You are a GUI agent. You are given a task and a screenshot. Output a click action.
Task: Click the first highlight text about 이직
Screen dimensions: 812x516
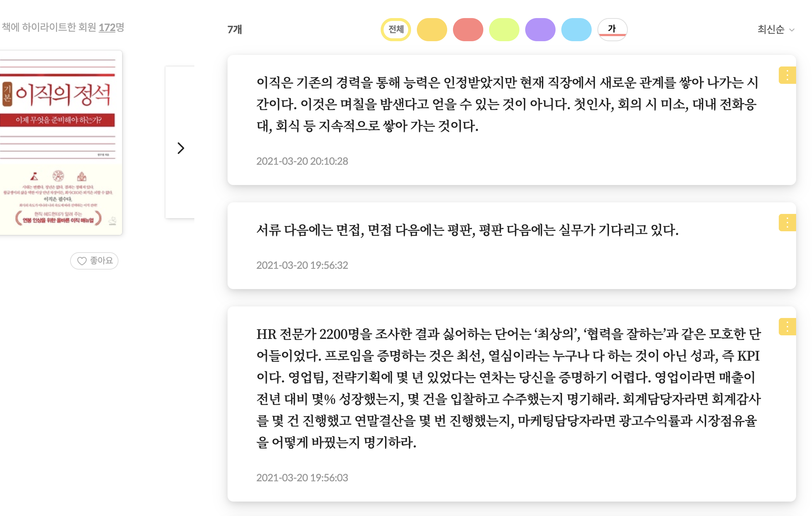(x=506, y=104)
